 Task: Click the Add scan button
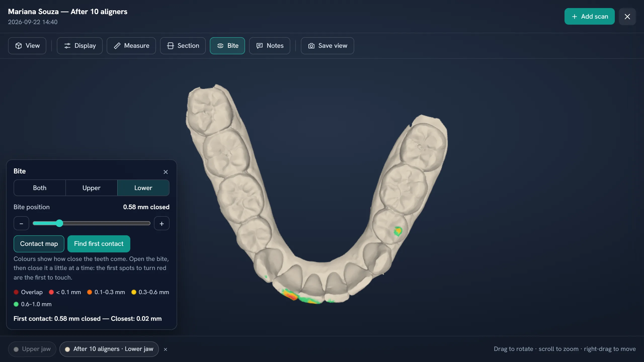pyautogui.click(x=589, y=16)
